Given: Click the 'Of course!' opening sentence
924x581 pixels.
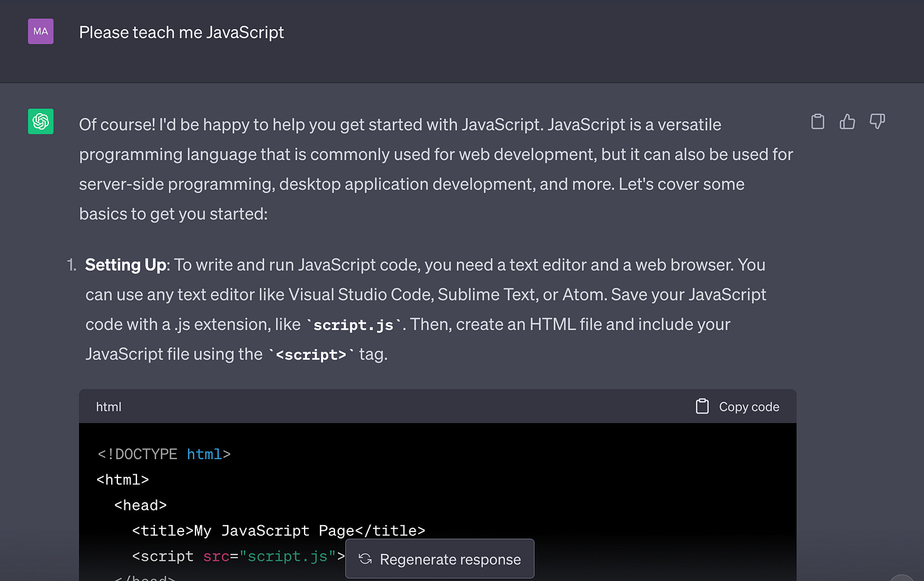Looking at the screenshot, I should click(x=311, y=124).
